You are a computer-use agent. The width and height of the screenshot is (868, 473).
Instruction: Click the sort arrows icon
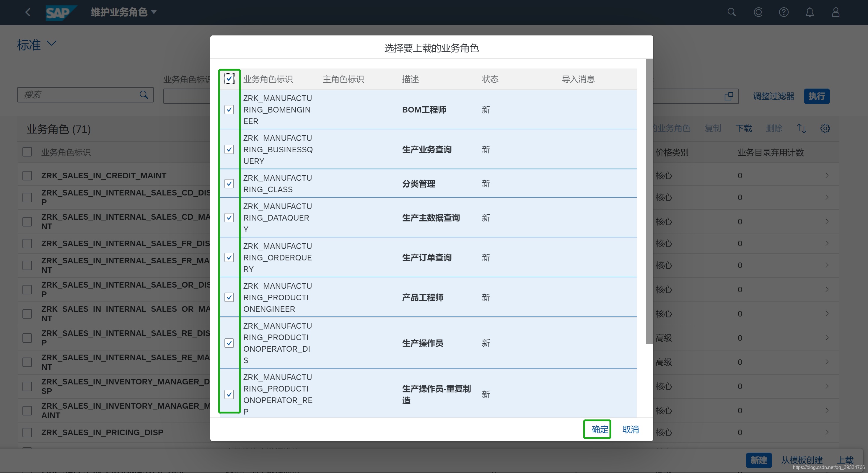coord(801,128)
